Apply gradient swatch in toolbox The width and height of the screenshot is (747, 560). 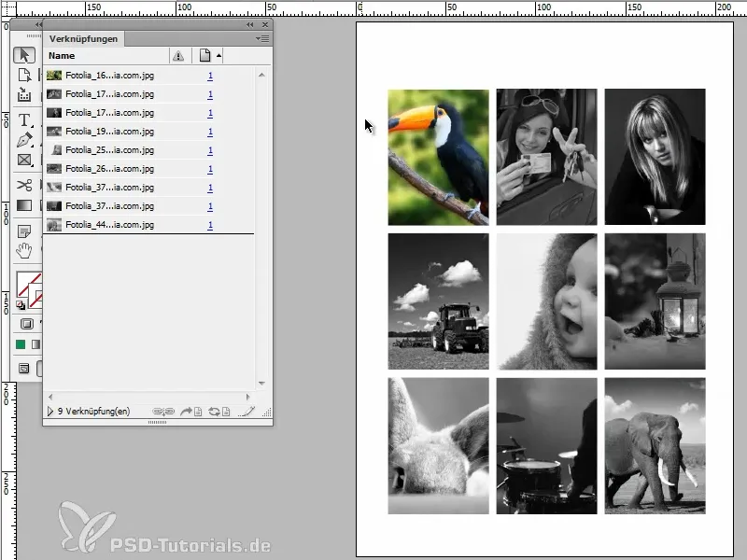point(35,344)
